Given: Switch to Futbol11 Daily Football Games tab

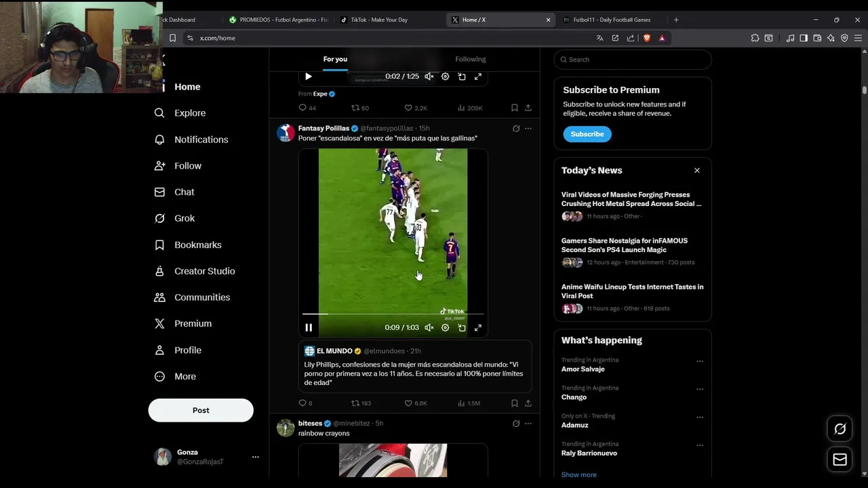Looking at the screenshot, I should [x=610, y=20].
